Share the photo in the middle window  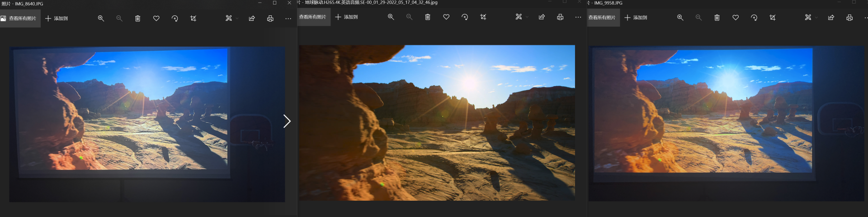541,17
